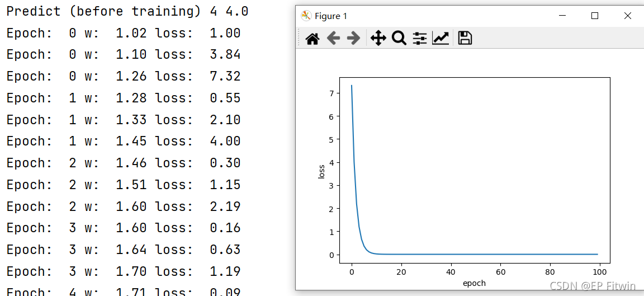Click the x-axis tick label 20
The width and height of the screenshot is (644, 296).
[x=401, y=272]
